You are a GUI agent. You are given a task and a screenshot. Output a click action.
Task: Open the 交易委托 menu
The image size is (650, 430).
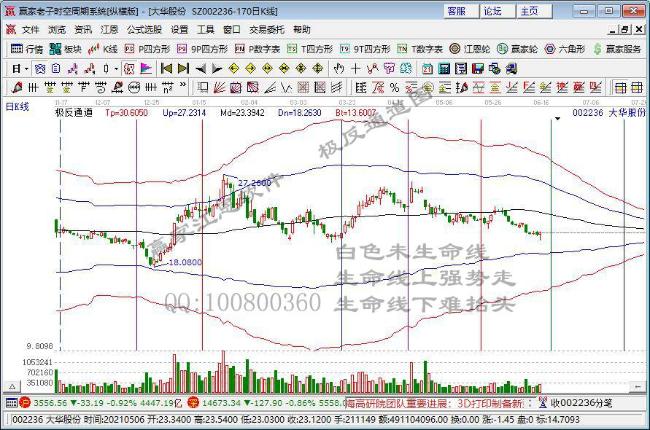(267, 30)
